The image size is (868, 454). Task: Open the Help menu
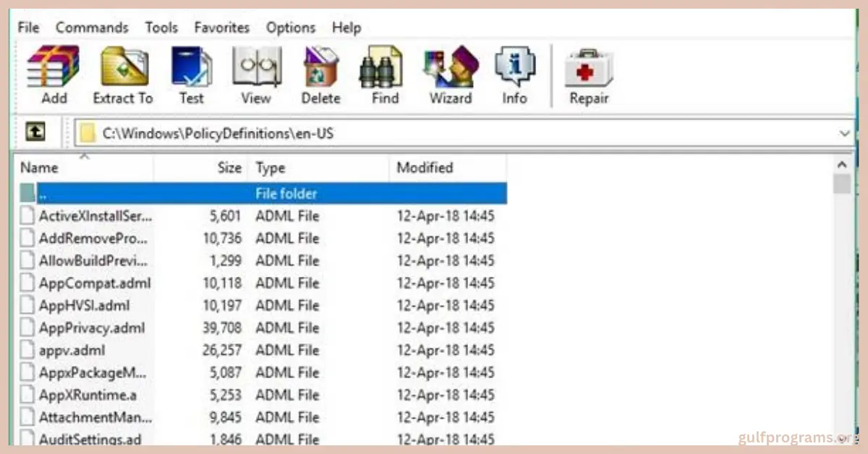tap(346, 27)
